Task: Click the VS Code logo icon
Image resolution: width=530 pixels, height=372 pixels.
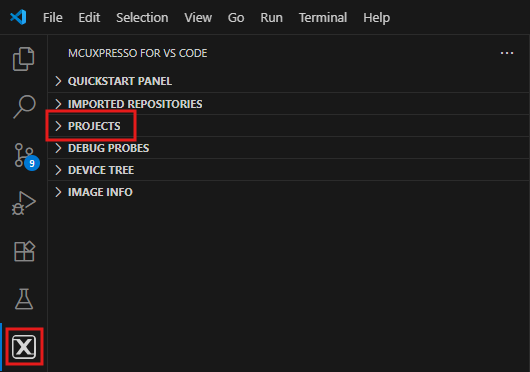Action: pos(18,17)
